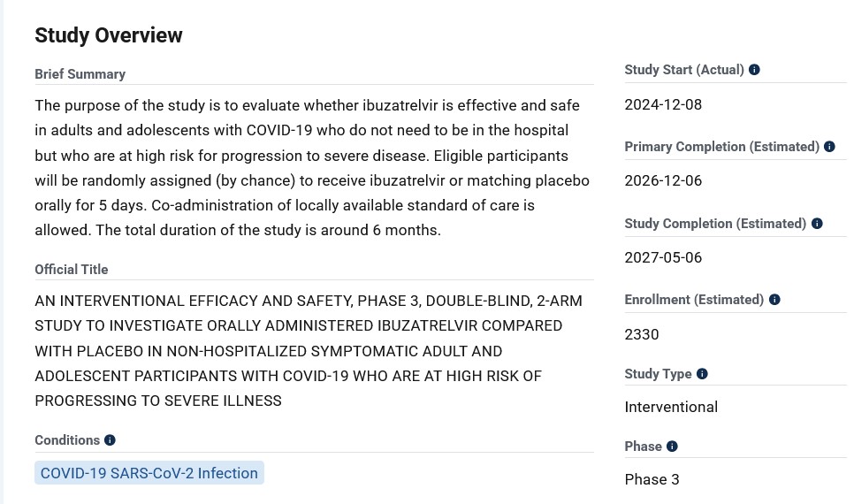Click info icon beside Study Start (Actual)
854x504 pixels.
click(x=754, y=70)
